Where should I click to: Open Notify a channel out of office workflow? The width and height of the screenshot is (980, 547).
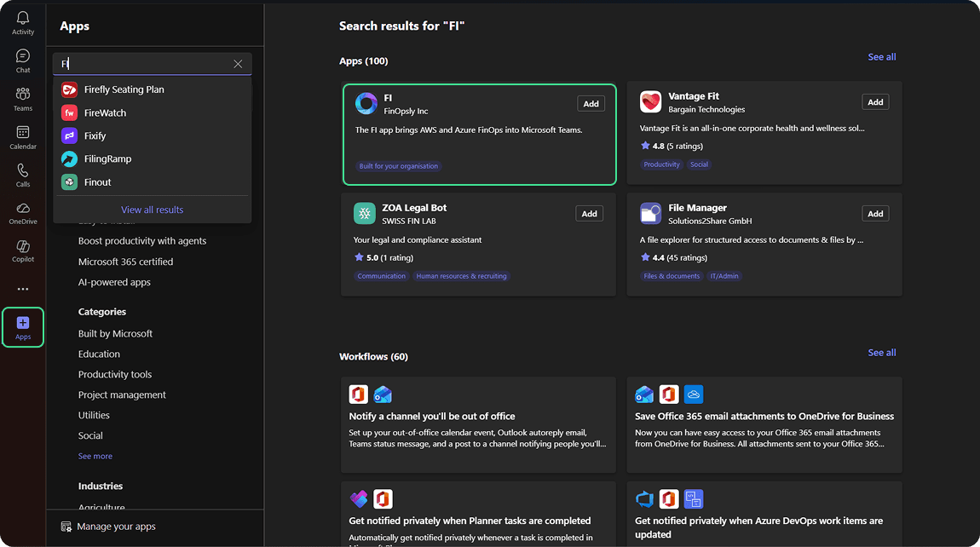coord(478,424)
